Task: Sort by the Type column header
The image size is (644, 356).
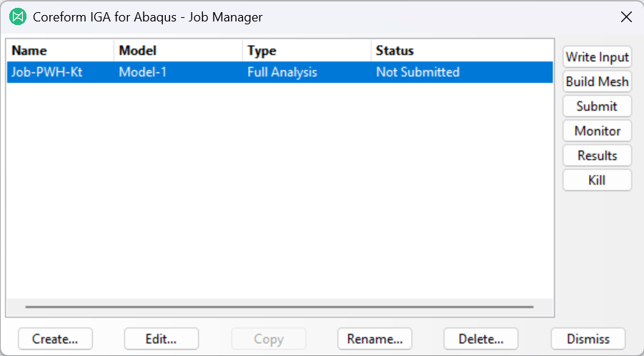Action: (x=307, y=51)
